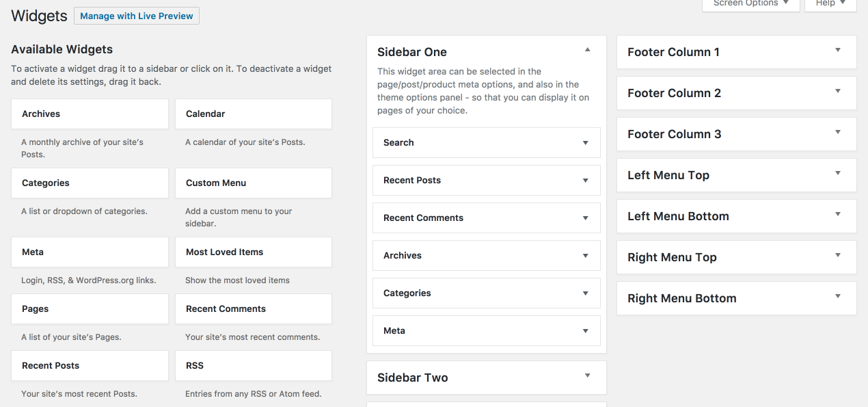
Task: Click Meta title in Sidebar One
Action: 394,330
